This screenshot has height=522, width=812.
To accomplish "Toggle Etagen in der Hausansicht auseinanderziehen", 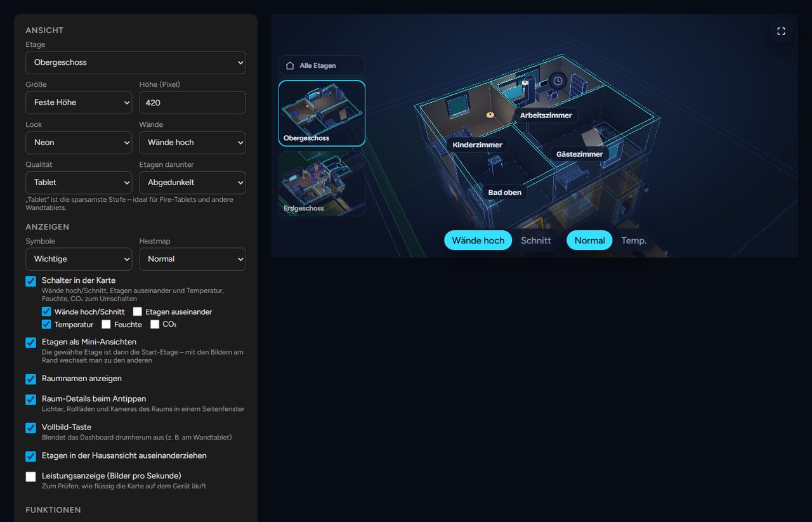I will (x=30, y=457).
